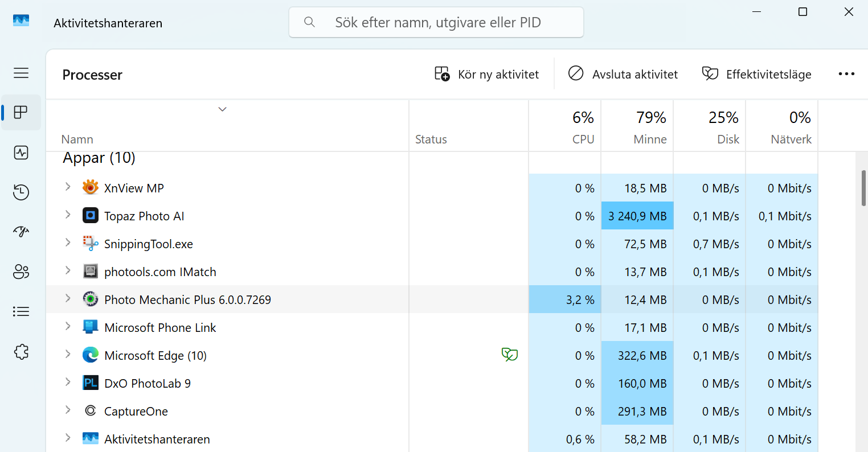Open the hamburger navigation menu
The height and width of the screenshot is (452, 868).
(x=21, y=73)
